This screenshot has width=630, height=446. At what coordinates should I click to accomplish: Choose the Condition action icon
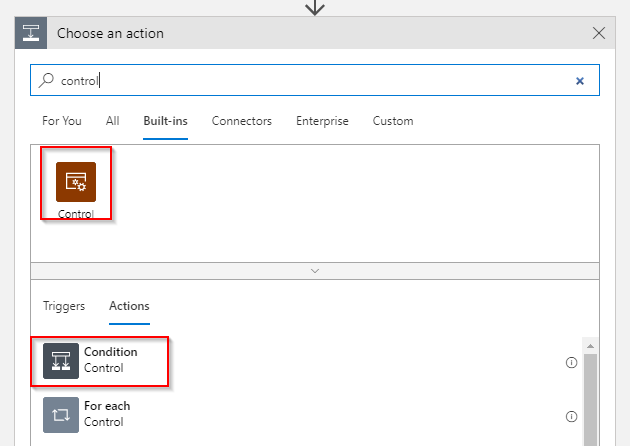(61, 361)
